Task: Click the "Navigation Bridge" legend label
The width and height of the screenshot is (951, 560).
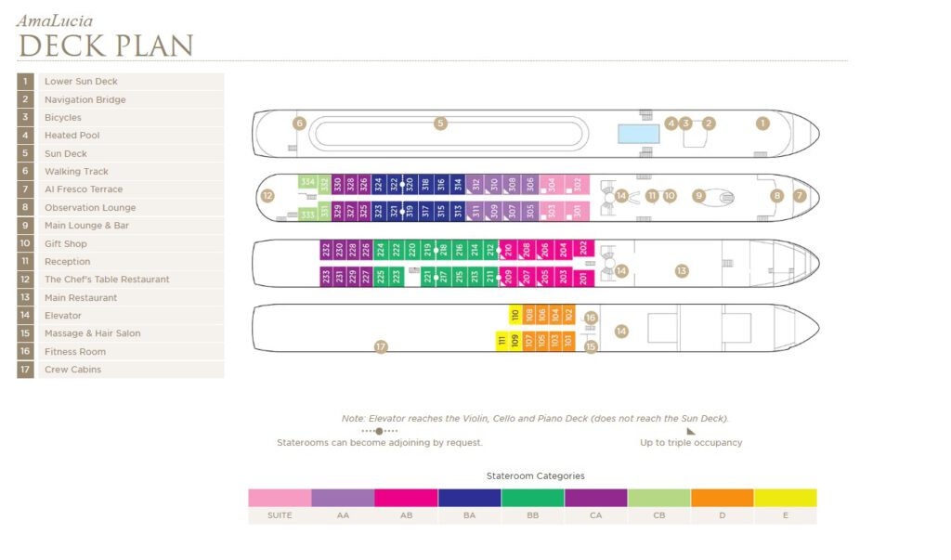Action: pos(85,99)
